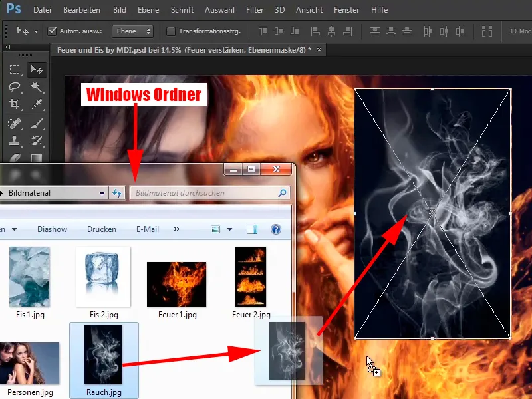Image resolution: width=532 pixels, height=399 pixels.
Task: Toggle Explorer preview pane icon
Action: (252, 229)
